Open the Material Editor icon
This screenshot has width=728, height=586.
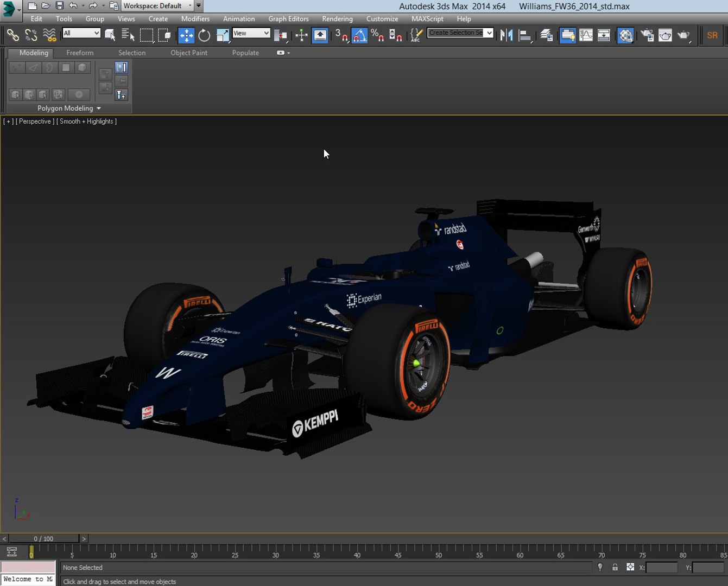(625, 35)
